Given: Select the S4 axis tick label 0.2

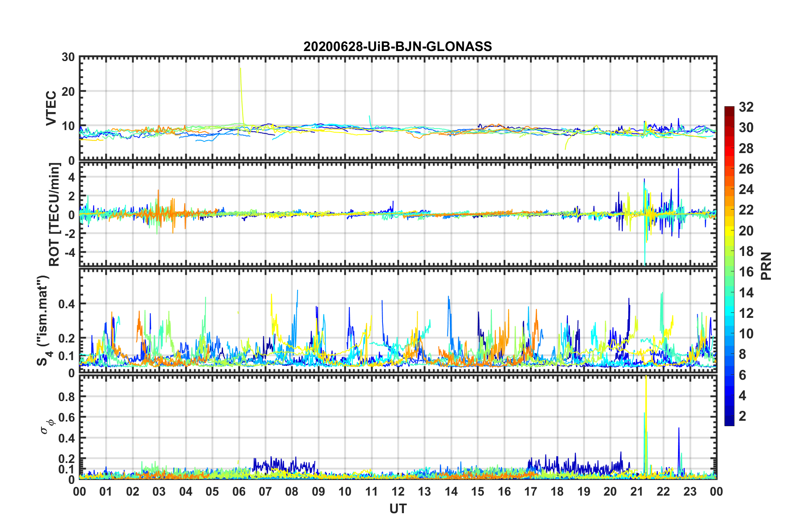Looking at the screenshot, I should tap(67, 338).
